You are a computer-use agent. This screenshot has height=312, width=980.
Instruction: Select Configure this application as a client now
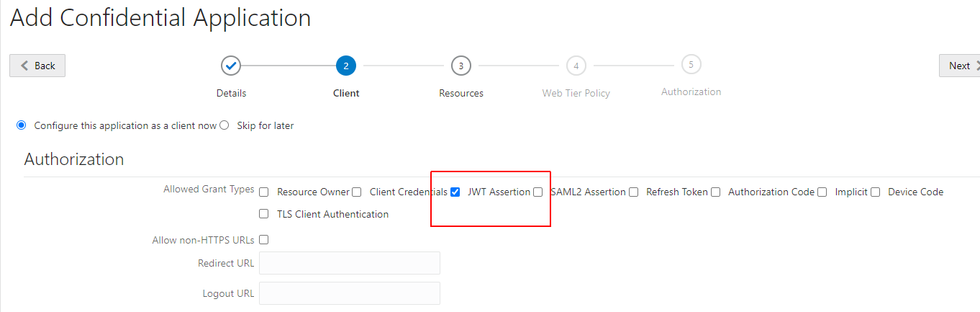click(x=22, y=125)
